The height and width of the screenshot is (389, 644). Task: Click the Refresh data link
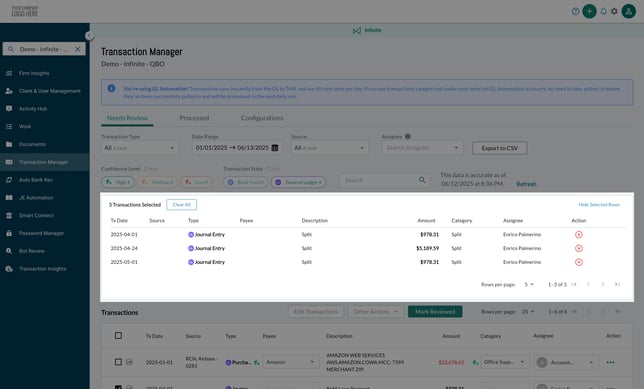click(x=526, y=184)
